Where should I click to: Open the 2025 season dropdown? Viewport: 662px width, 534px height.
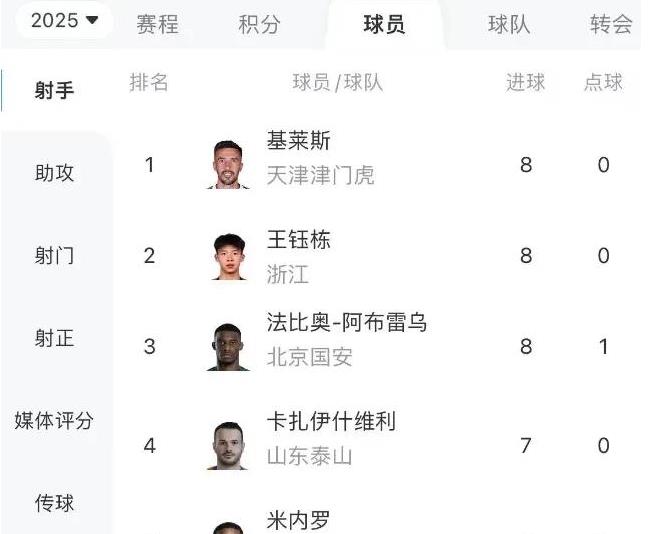pos(64,20)
